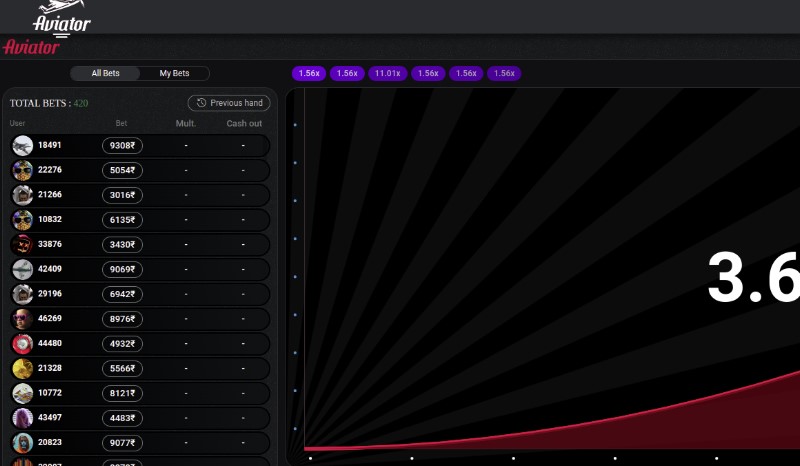The width and height of the screenshot is (800, 466).
Task: Click the 4483₹ bet amount
Action: coord(122,418)
